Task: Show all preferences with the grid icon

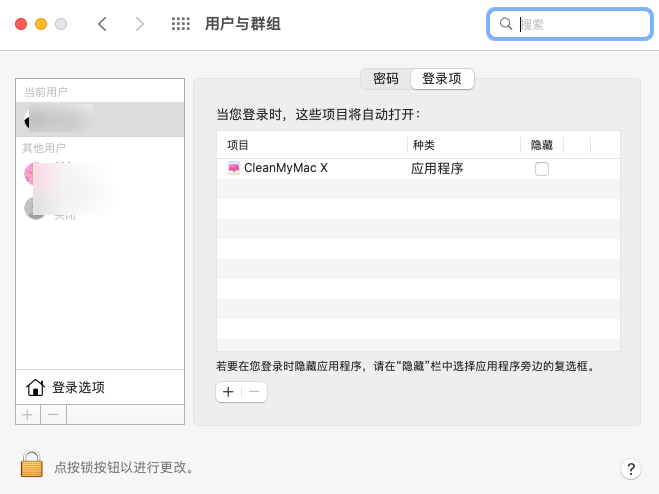Action: point(181,24)
